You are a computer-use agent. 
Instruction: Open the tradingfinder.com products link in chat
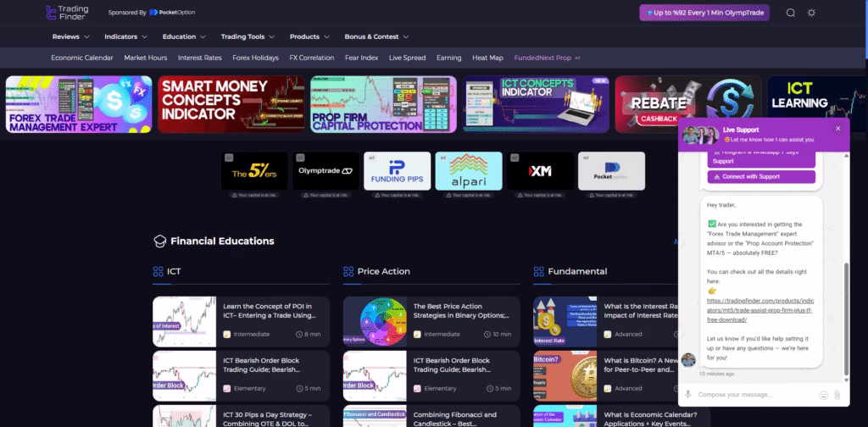(760, 310)
